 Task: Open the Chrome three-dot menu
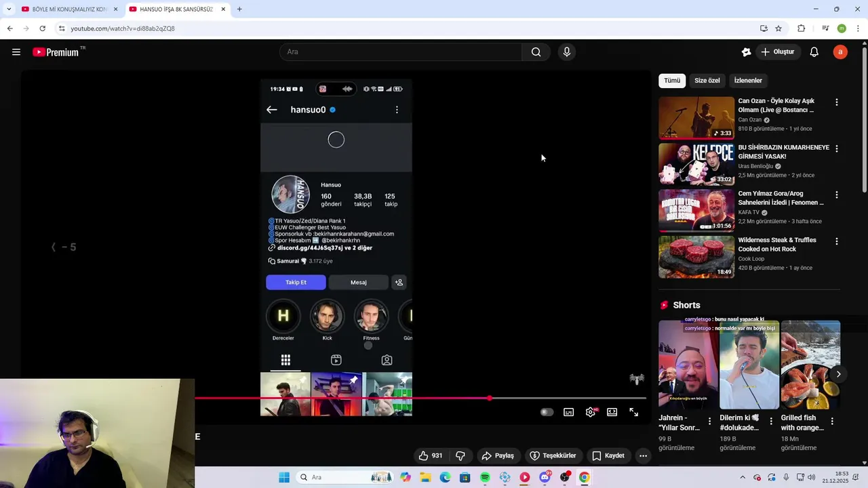click(859, 28)
